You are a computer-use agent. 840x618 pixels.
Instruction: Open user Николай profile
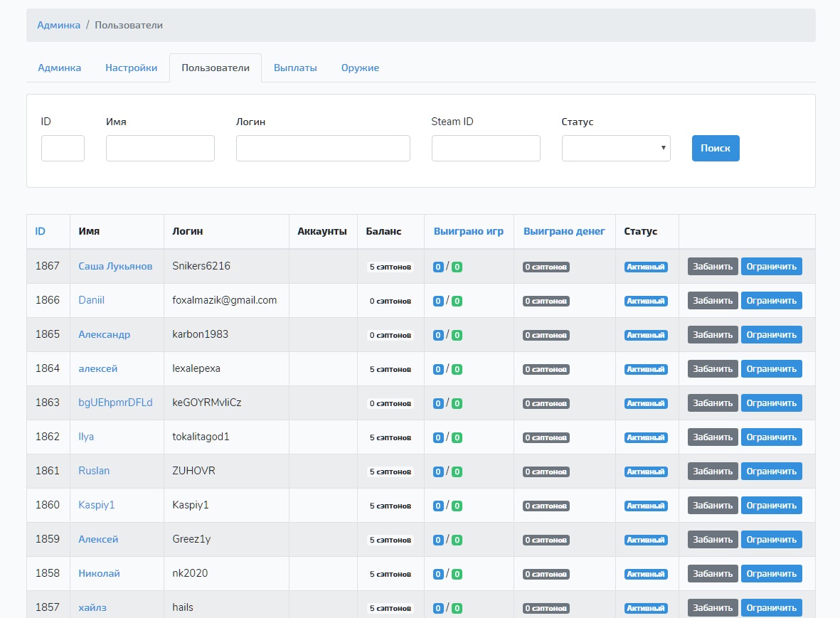coord(99,573)
